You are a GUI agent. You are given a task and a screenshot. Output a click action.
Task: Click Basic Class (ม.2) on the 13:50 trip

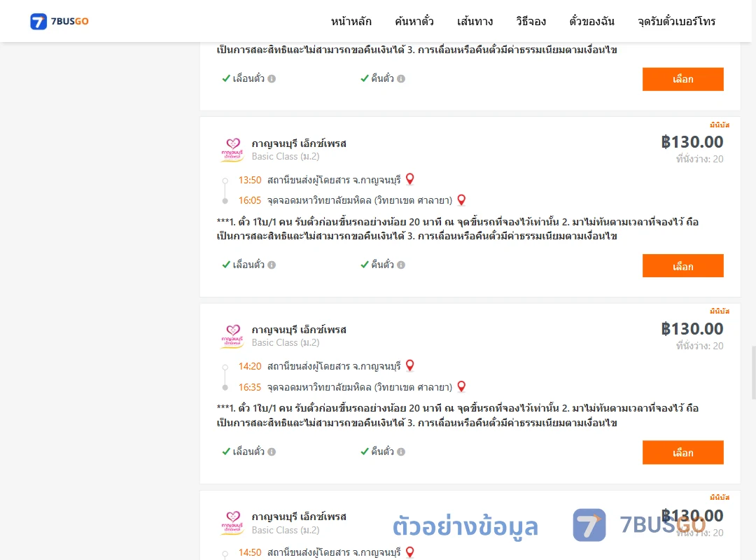click(286, 156)
